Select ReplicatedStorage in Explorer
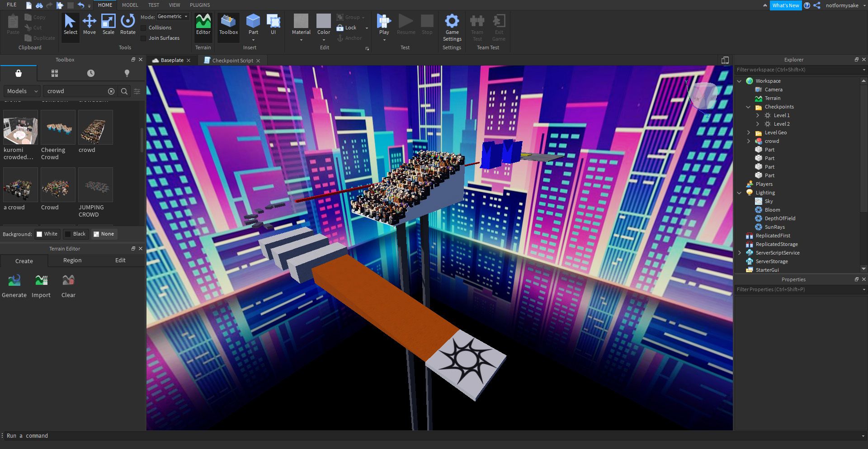868x449 pixels. (778, 244)
